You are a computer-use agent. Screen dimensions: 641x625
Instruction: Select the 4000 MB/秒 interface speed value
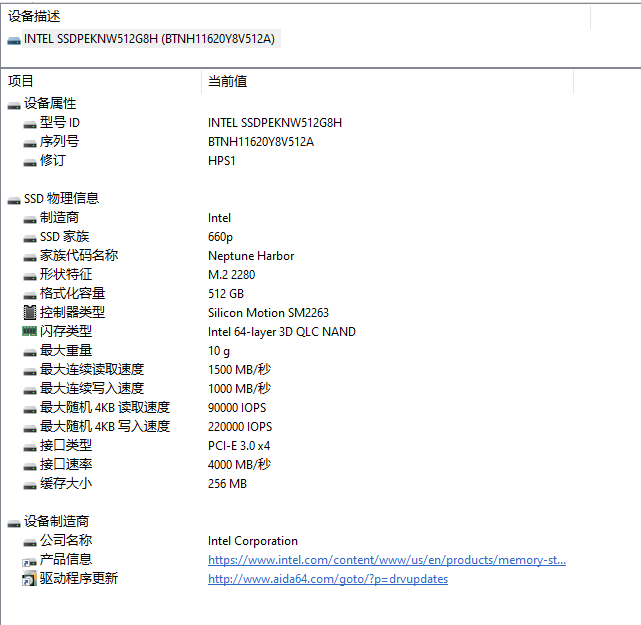[239, 464]
